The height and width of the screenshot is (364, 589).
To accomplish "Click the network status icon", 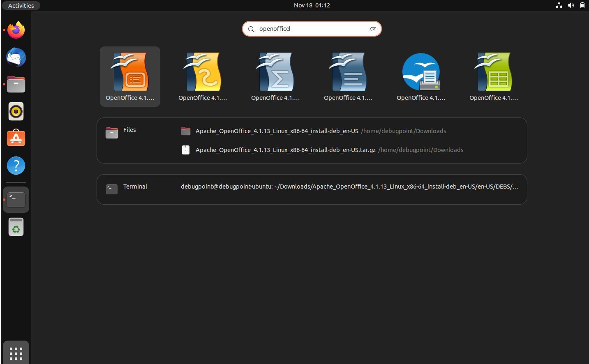I will tap(559, 5).
